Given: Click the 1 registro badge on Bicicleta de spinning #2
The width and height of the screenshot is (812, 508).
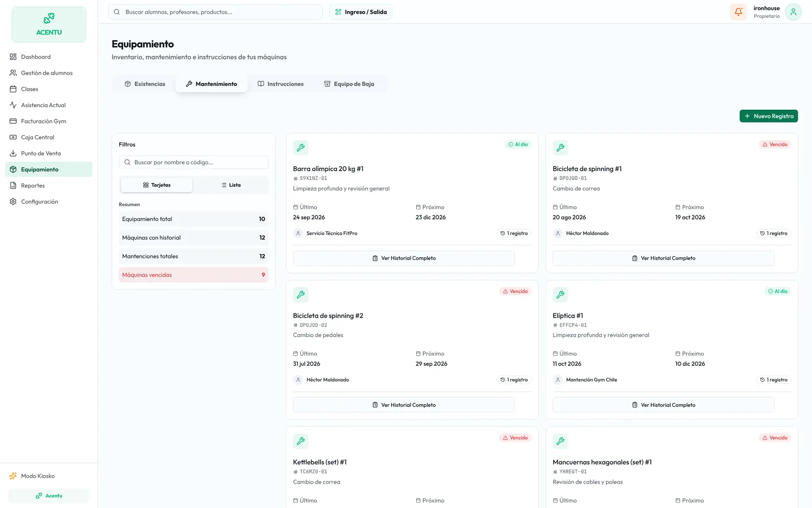Looking at the screenshot, I should pos(514,380).
